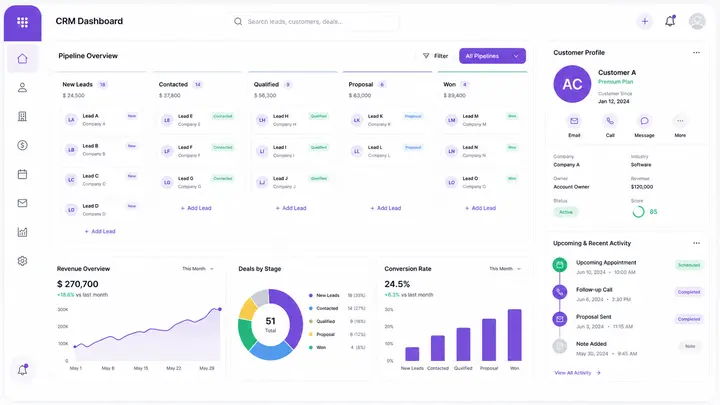Open the Settings gear in sidebar
The height and width of the screenshot is (405, 720).
[22, 261]
